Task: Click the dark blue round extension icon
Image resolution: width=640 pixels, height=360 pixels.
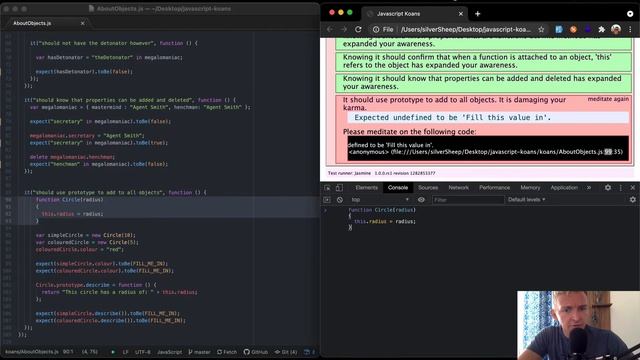Action: pyautogui.click(x=587, y=29)
